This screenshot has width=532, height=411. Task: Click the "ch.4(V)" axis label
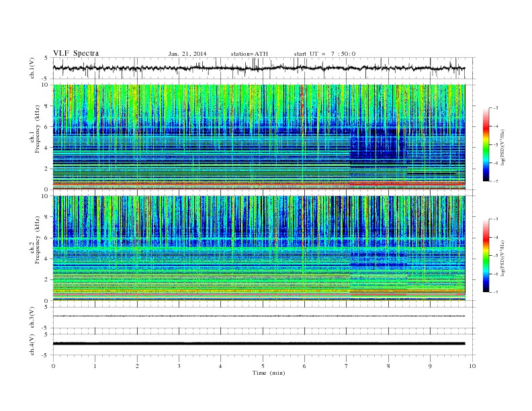click(32, 345)
